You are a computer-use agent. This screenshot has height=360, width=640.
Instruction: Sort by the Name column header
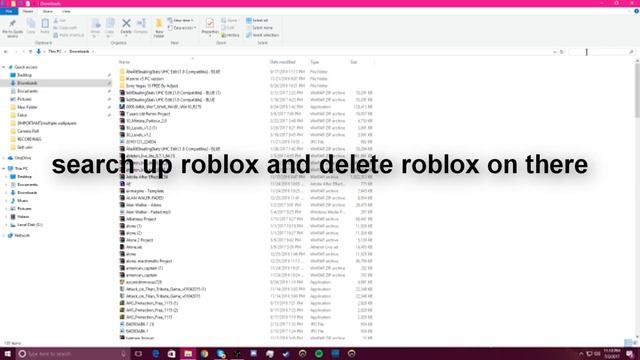click(124, 62)
